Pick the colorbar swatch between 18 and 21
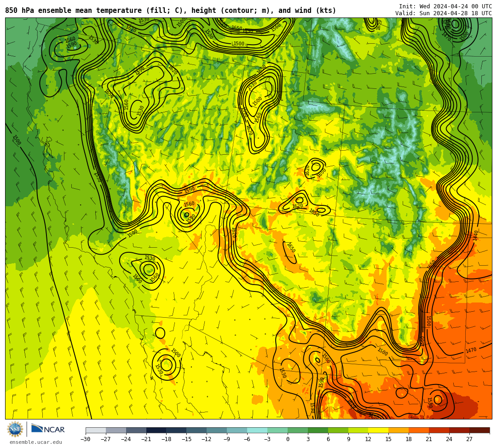497x448 pixels. coord(419,430)
